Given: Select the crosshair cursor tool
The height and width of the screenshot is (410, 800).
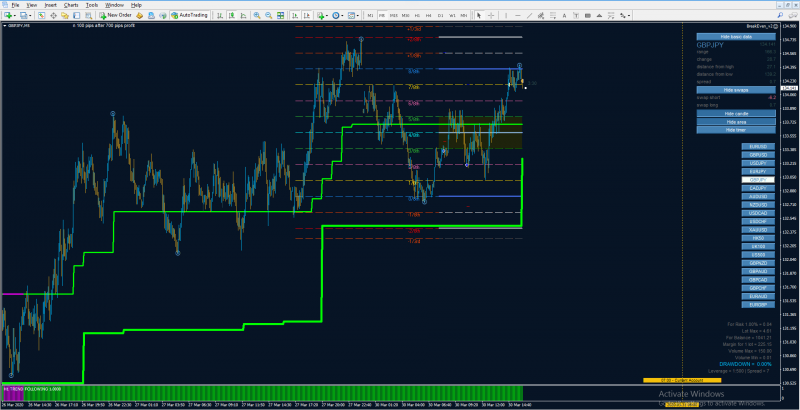Looking at the screenshot, I should coord(491,15).
